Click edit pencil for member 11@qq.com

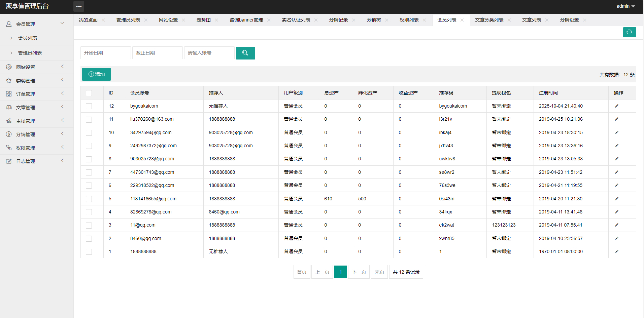point(616,225)
